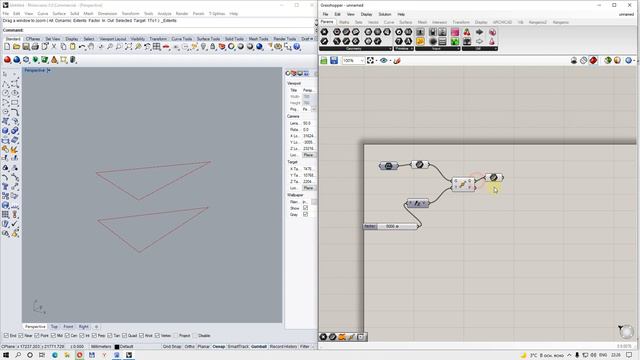Toggle the Wallpaper Gray checkbox
The image size is (640, 360).
tap(305, 214)
